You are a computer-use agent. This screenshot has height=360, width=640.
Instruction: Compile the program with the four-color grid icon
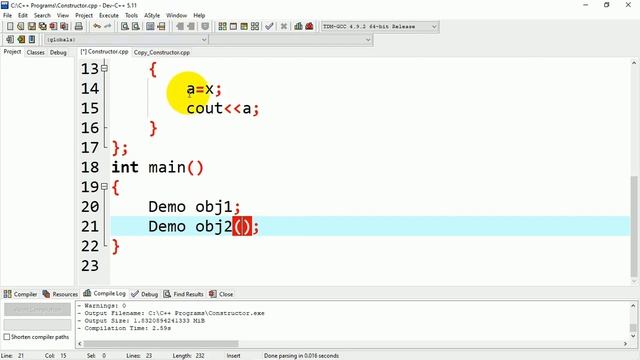(222, 27)
